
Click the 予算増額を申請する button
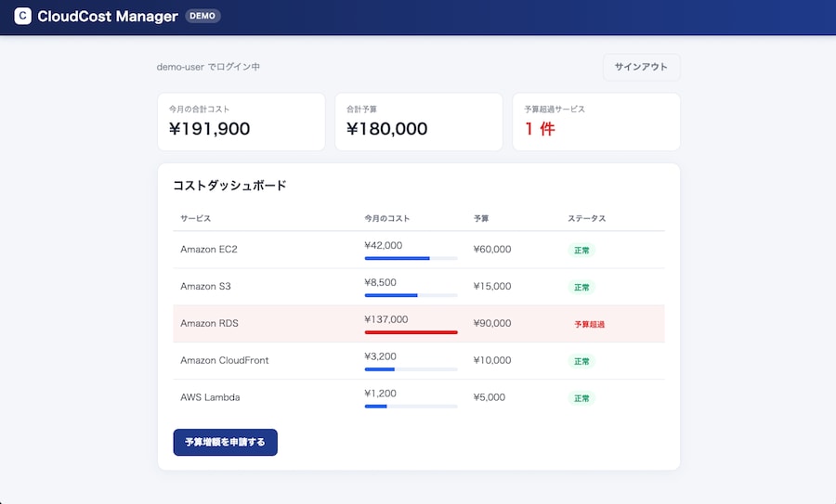point(225,442)
